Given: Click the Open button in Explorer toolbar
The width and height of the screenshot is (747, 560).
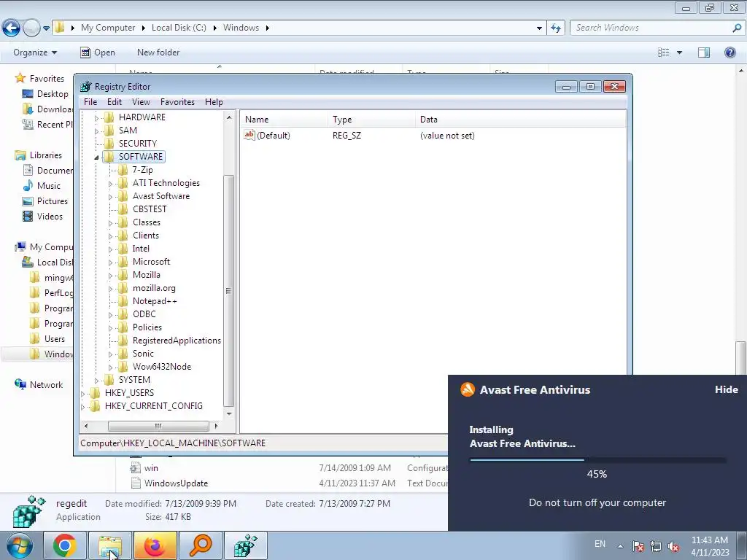Looking at the screenshot, I should 98,52.
